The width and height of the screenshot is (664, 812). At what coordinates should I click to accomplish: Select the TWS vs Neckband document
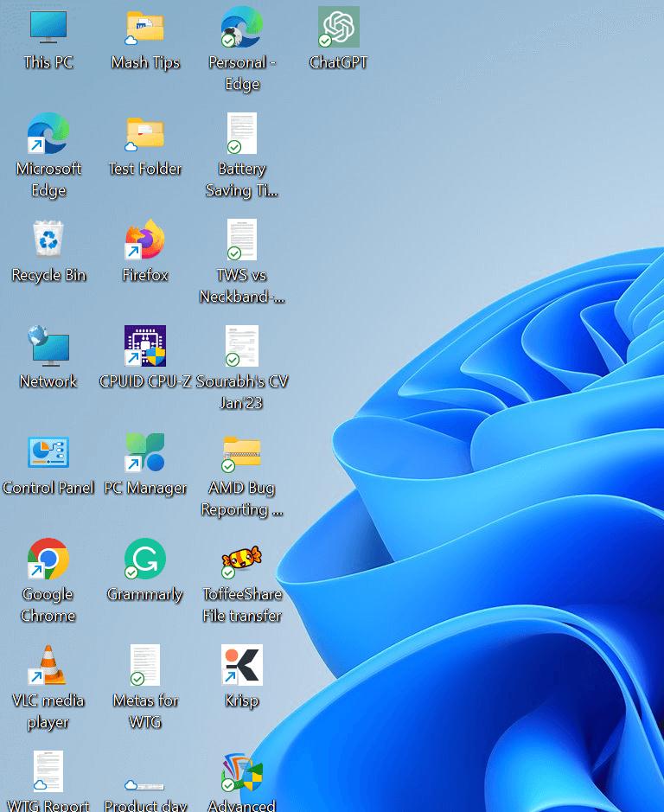click(x=242, y=240)
